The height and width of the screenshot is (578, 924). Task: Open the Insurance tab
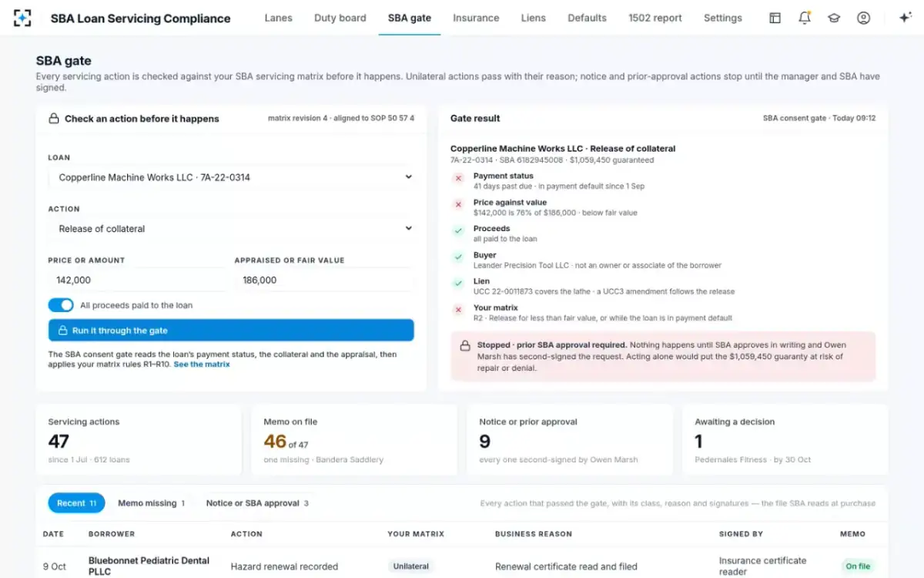tap(476, 18)
